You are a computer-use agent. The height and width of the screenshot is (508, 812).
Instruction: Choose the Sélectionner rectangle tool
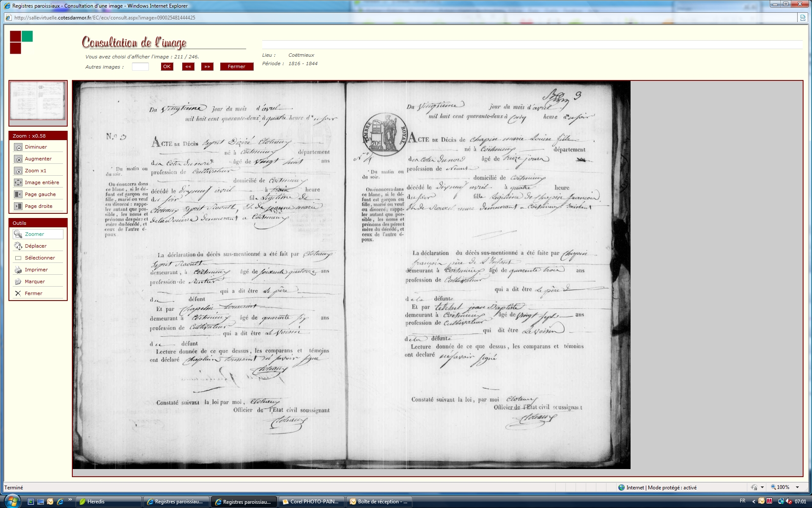pos(18,258)
